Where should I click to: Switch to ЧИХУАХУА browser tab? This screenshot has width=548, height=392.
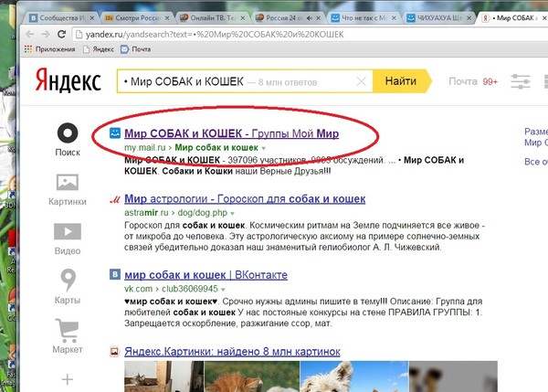click(x=439, y=17)
